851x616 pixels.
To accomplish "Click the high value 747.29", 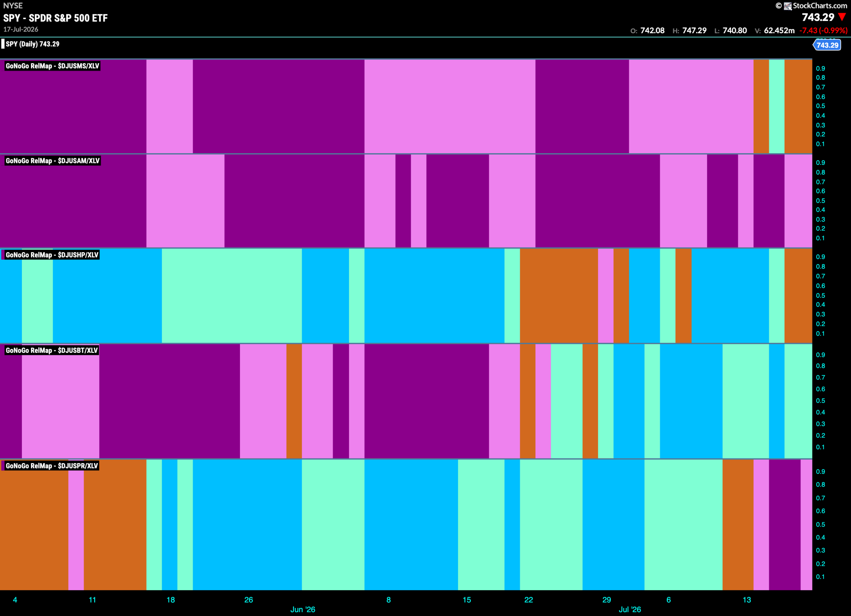I will click(694, 31).
